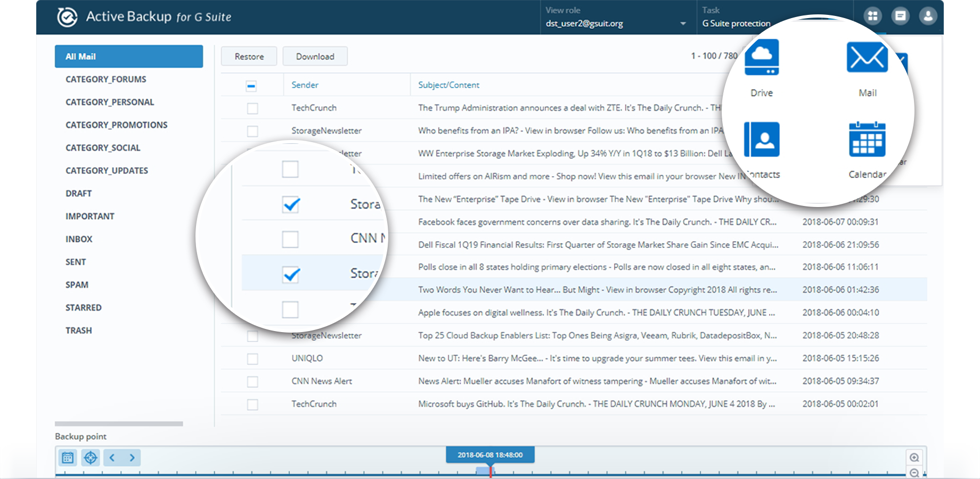Open the messages icon in header
Viewport: 980px width, 479px height.
[900, 16]
